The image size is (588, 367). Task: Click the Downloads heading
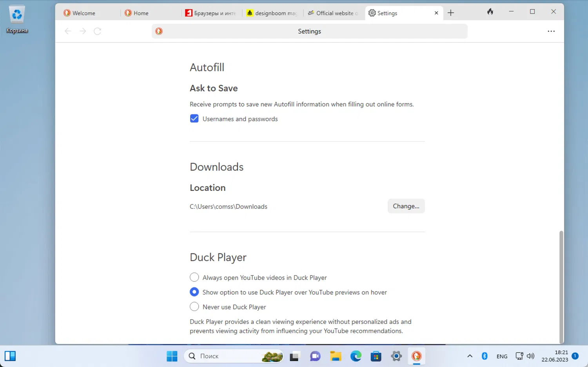pyautogui.click(x=216, y=167)
